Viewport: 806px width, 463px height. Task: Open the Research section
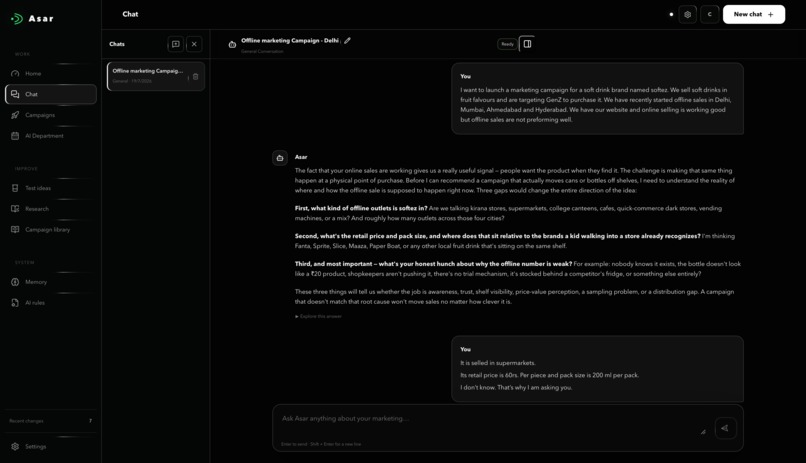50,209
